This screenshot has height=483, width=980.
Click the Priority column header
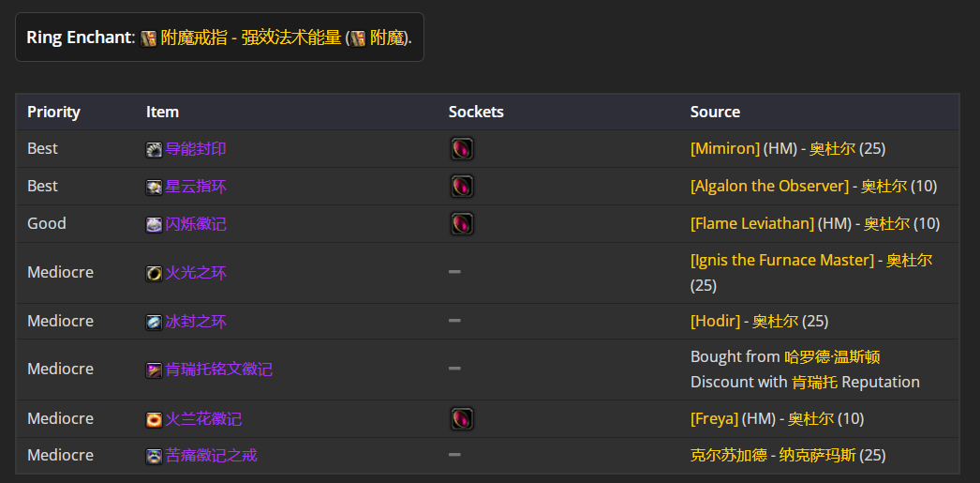[53, 112]
